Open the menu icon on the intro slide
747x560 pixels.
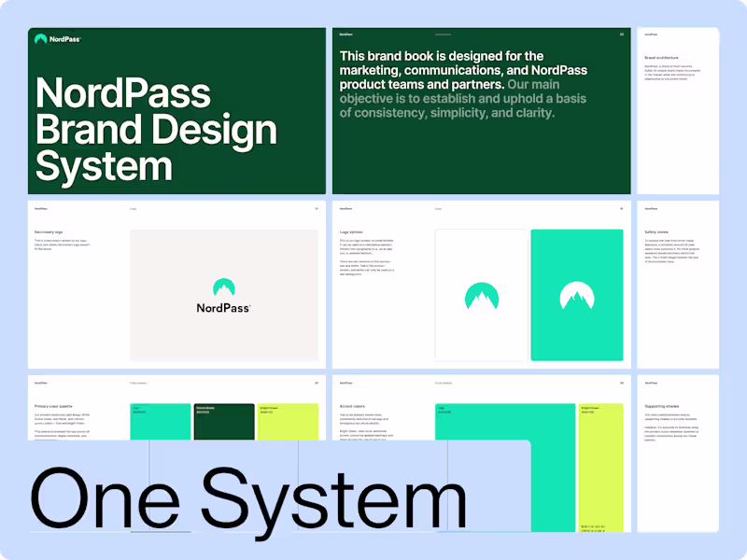[x=621, y=35]
